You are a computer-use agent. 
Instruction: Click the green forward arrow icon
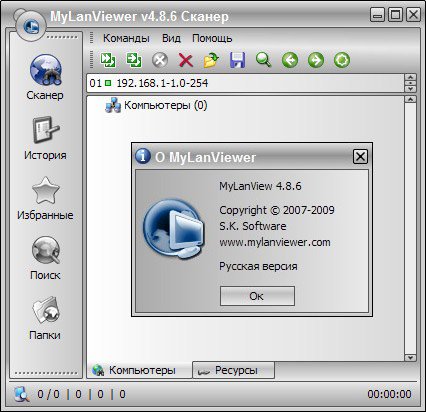(316, 60)
